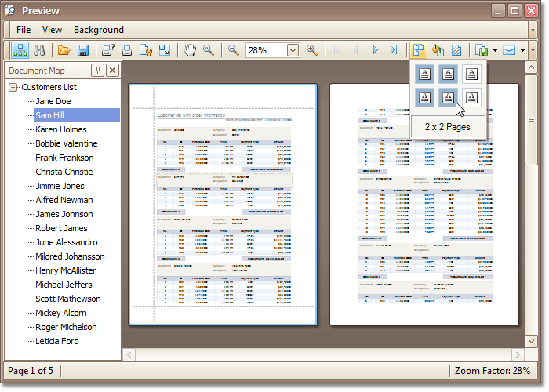Open the Background menu
The height and width of the screenshot is (392, 549).
pyautogui.click(x=99, y=30)
